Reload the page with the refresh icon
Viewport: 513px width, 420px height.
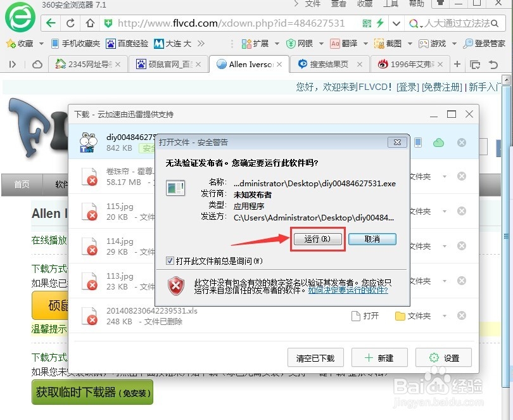coord(70,23)
